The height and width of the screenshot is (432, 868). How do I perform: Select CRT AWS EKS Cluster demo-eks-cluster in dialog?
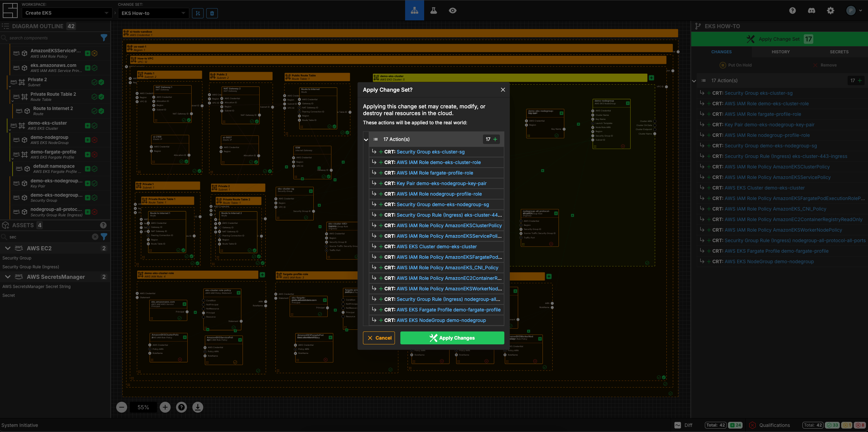click(436, 247)
